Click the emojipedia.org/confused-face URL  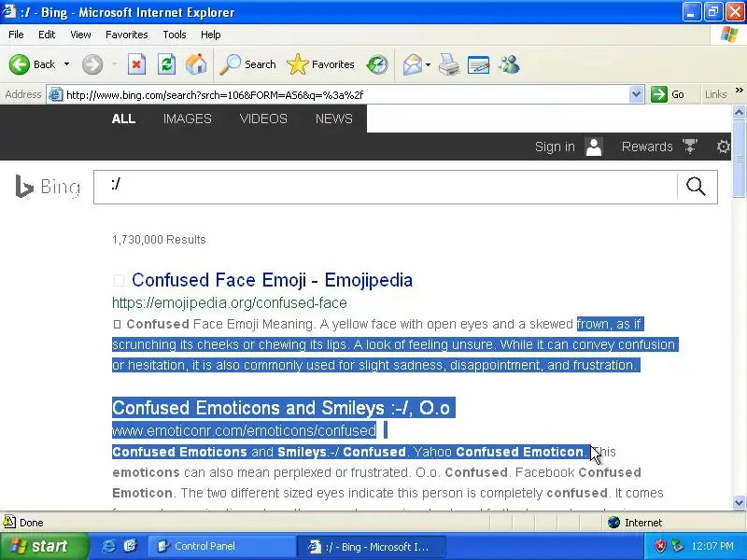click(229, 302)
